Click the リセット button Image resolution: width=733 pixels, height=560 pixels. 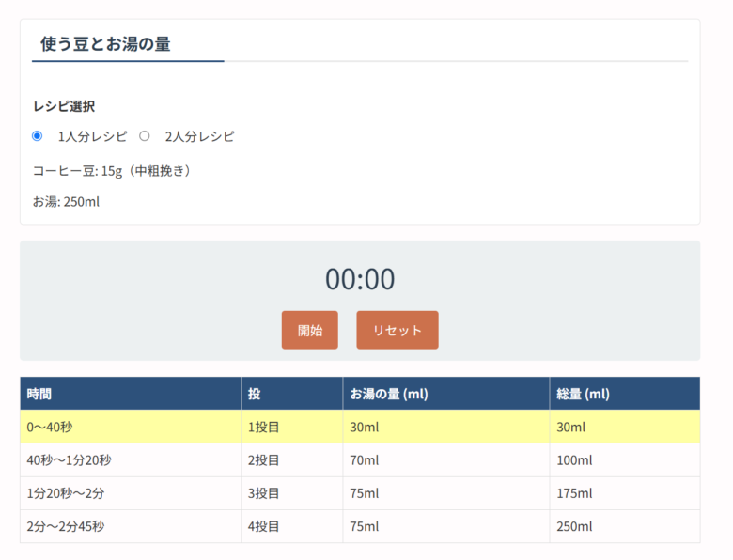397,330
